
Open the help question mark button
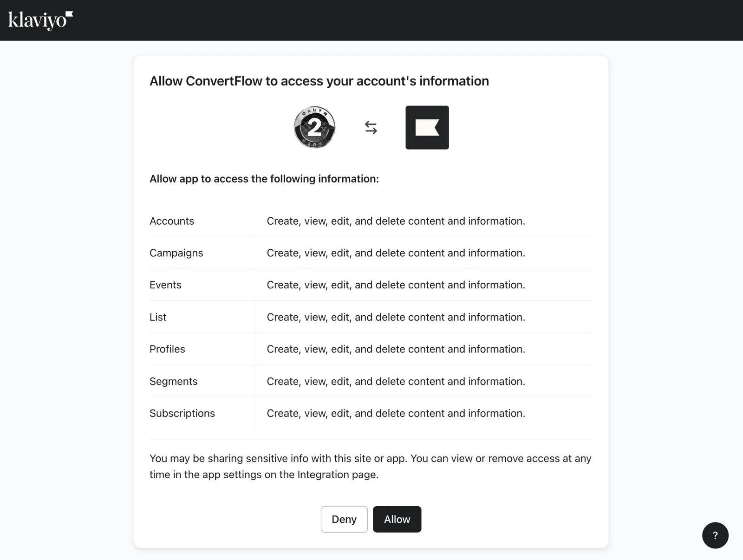click(x=715, y=535)
